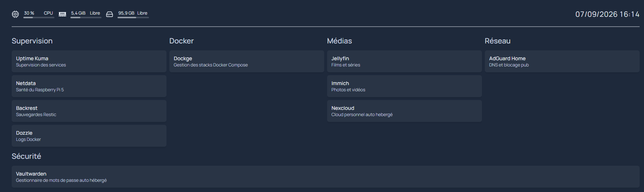The height and width of the screenshot is (192, 644).
Task: Click 'Supervision des services' description text
Action: pos(41,65)
